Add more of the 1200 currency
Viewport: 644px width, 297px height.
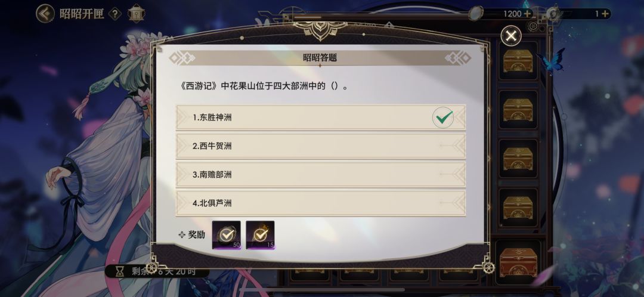click(x=527, y=14)
